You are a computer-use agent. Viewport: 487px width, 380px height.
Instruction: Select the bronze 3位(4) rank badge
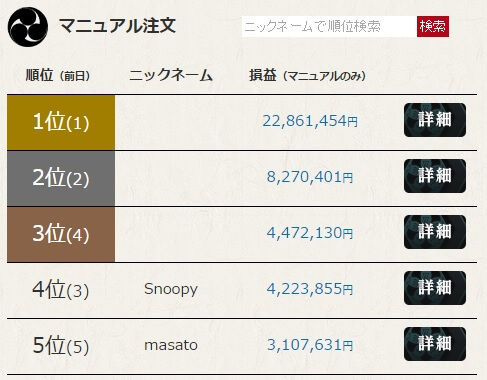coord(61,234)
